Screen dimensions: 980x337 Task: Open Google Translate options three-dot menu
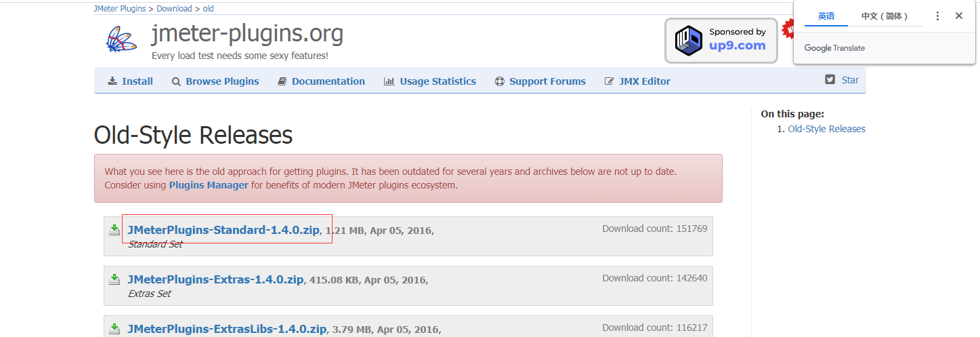pyautogui.click(x=937, y=16)
